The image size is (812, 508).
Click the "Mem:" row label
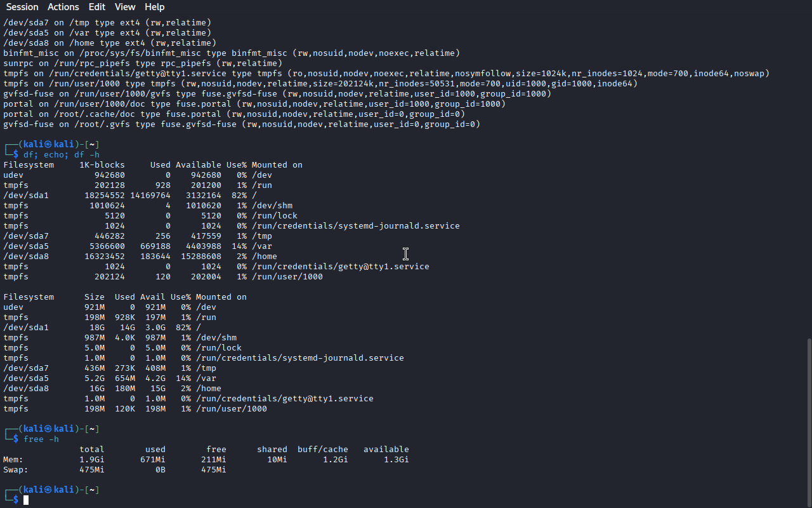coord(13,460)
